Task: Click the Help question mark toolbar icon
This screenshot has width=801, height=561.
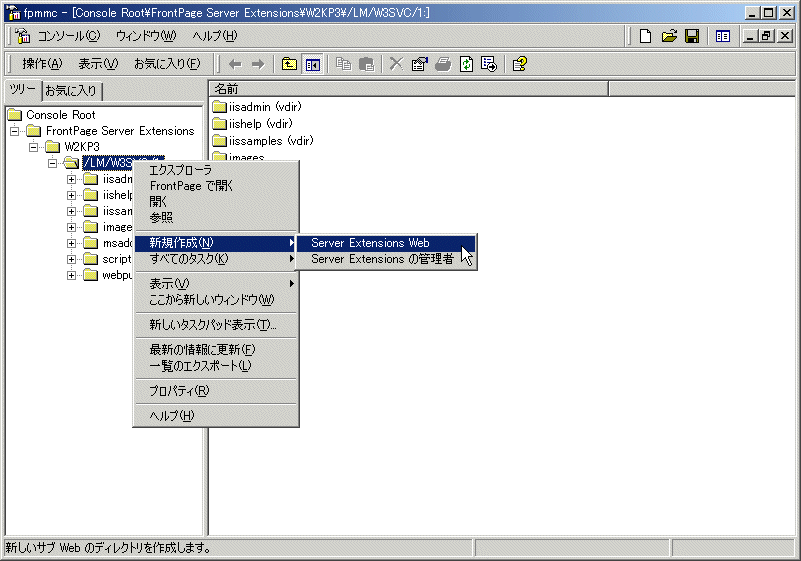Action: tap(520, 64)
